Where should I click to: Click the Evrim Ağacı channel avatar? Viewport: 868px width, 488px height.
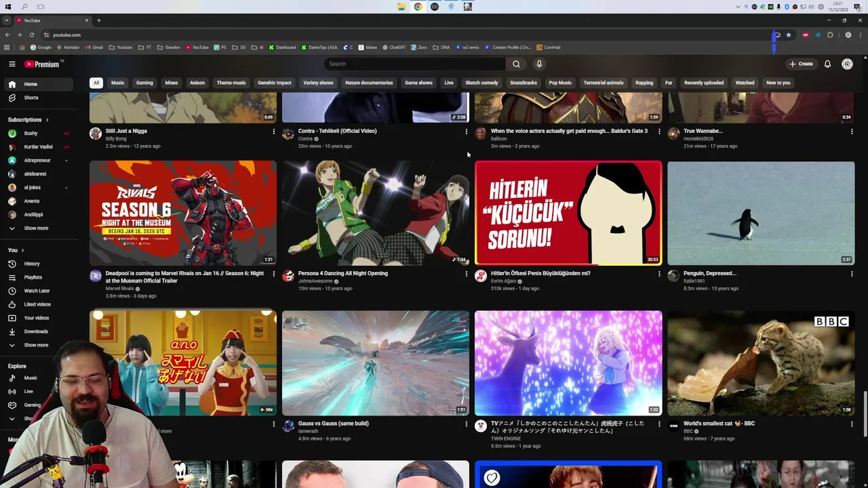481,276
